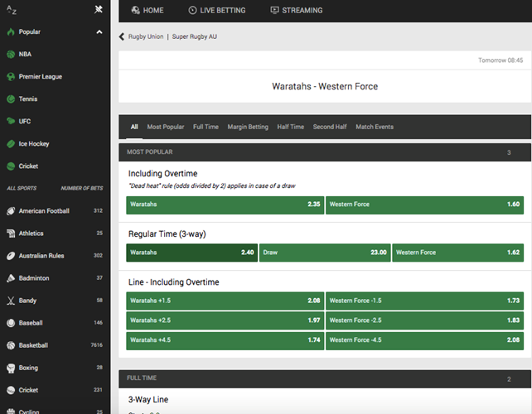Click the UFC glove icon
This screenshot has height=414, width=532.
click(x=11, y=122)
